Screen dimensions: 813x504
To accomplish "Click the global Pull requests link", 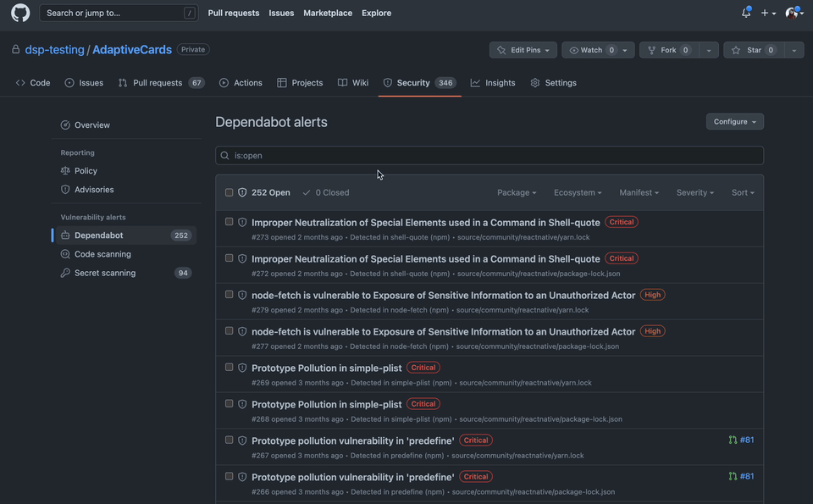I will click(234, 13).
